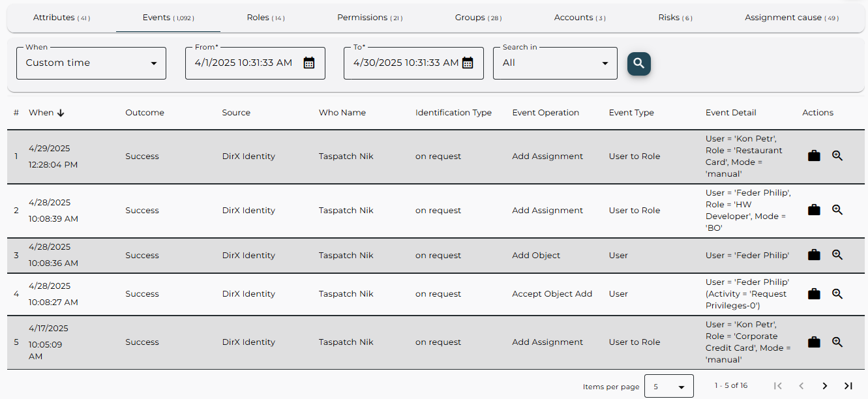View details of the Feder Philip Add Object event
Viewport: 868px width, 399px height.
coord(837,255)
